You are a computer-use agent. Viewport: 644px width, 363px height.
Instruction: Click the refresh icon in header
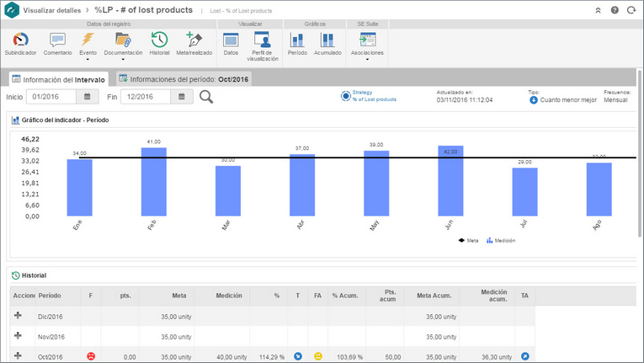pyautogui.click(x=631, y=10)
